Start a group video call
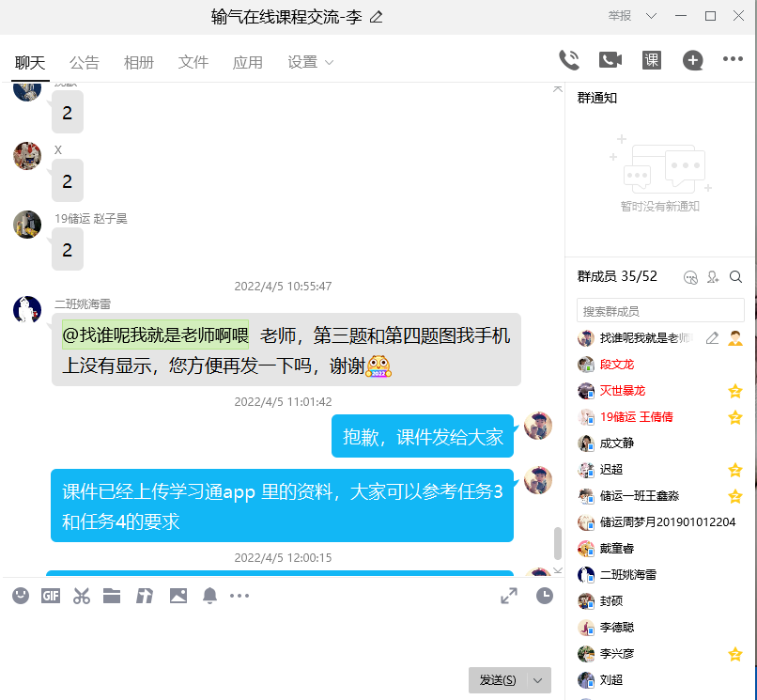Screen dimensions: 757x700 tap(610, 60)
